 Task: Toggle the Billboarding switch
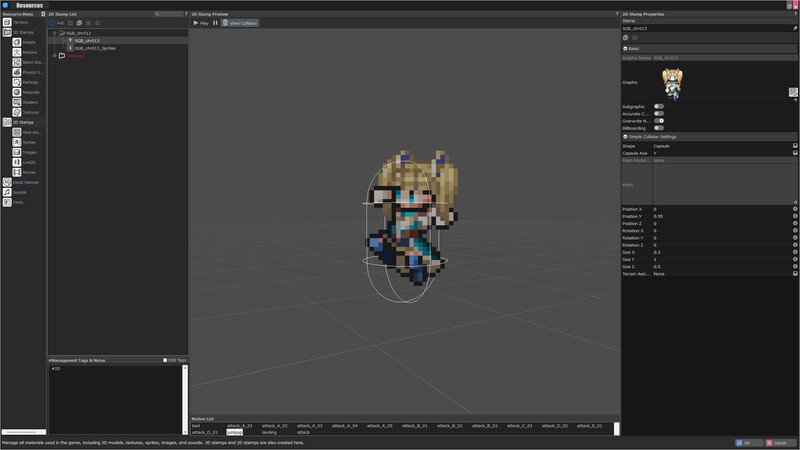tap(659, 128)
